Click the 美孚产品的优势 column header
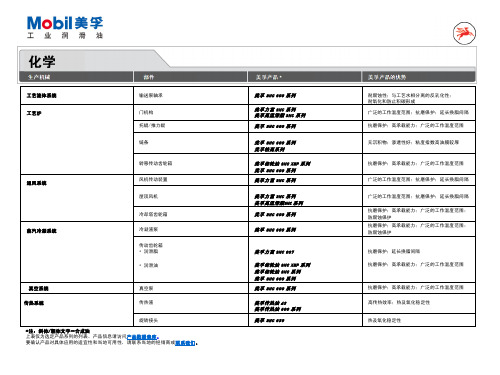Screen dimensions: 500x375 (387, 77)
